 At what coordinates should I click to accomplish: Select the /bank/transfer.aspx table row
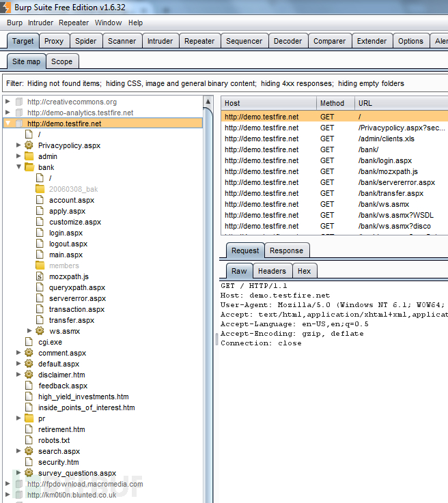point(335,193)
